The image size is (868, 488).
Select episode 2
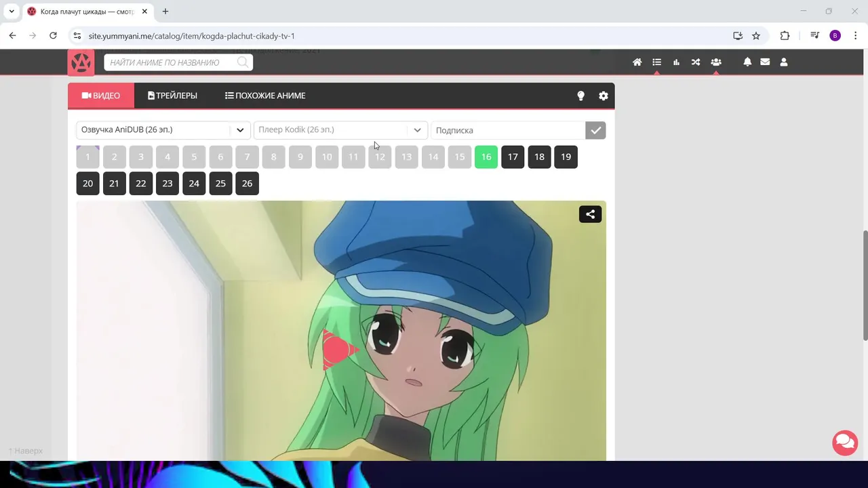[x=114, y=157]
